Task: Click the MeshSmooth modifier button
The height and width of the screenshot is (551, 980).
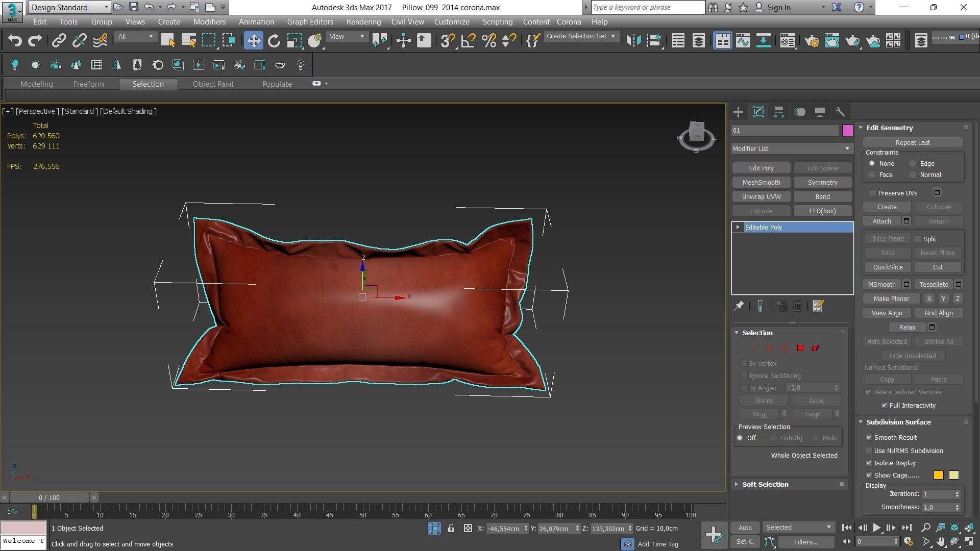Action: coord(761,183)
